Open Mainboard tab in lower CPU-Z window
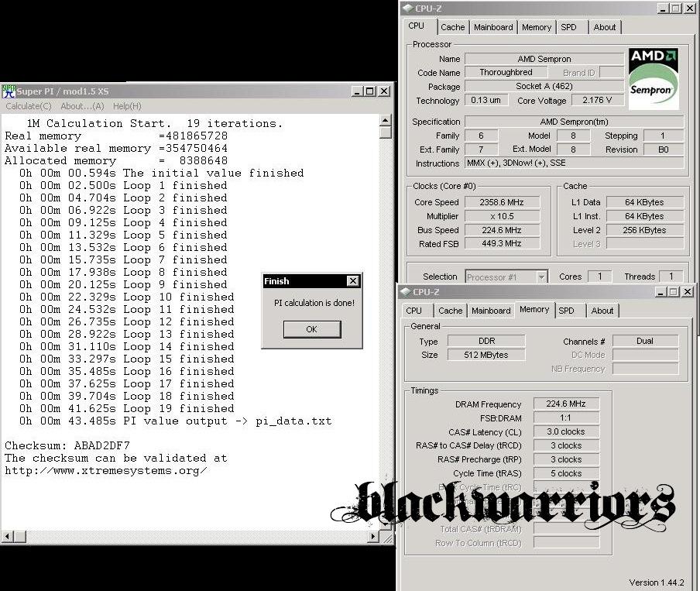This screenshot has height=591, width=700. (491, 311)
